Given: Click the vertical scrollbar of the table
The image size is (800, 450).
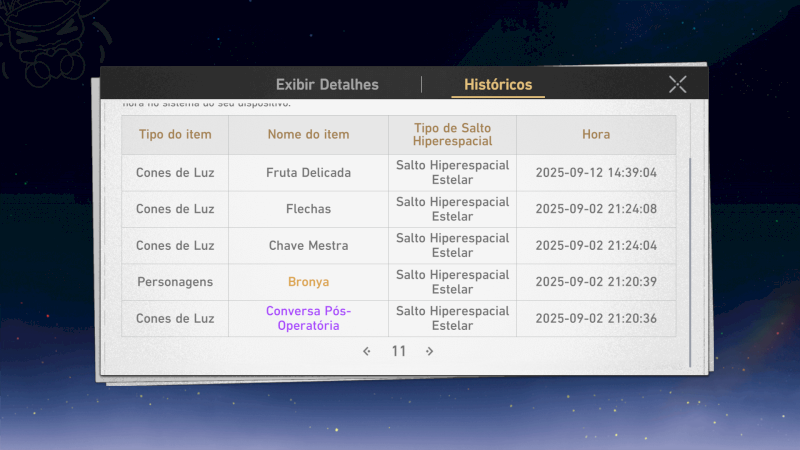Looking at the screenshot, I should point(690,262).
